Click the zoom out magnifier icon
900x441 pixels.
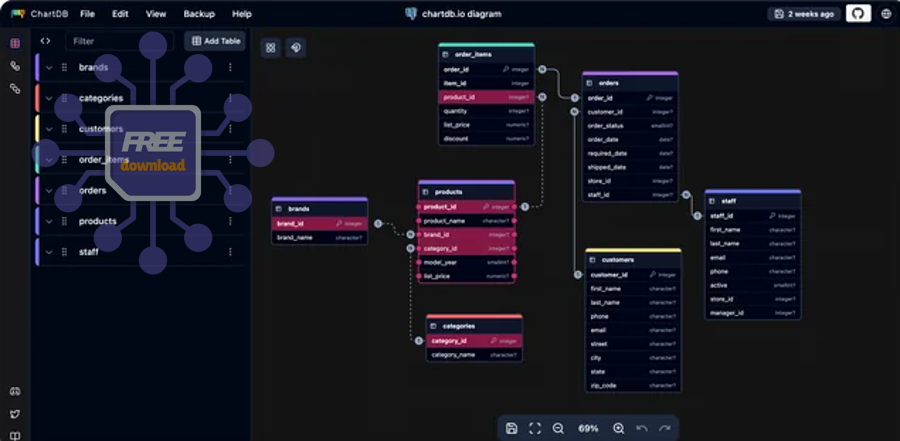pos(558,428)
